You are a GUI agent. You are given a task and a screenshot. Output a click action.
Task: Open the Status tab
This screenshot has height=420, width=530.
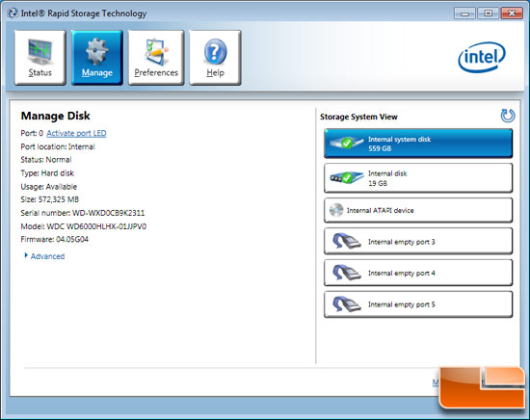coord(40,58)
